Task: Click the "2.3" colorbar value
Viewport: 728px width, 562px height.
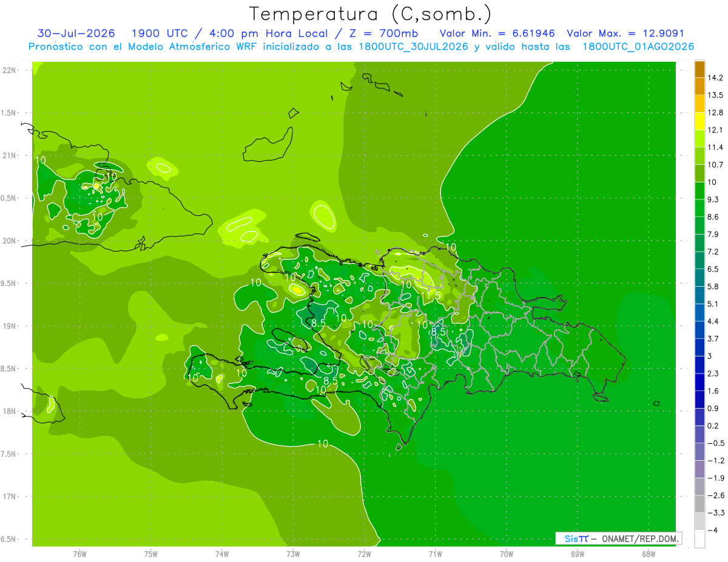Action: click(x=713, y=373)
